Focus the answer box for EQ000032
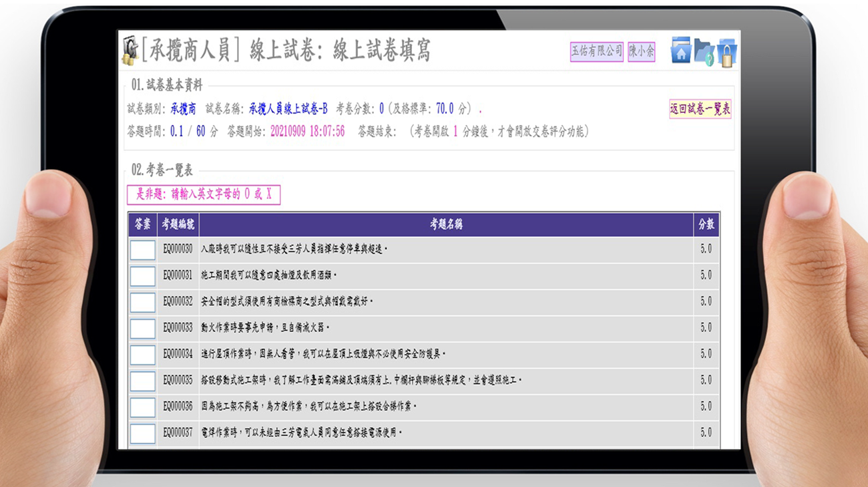 142,302
